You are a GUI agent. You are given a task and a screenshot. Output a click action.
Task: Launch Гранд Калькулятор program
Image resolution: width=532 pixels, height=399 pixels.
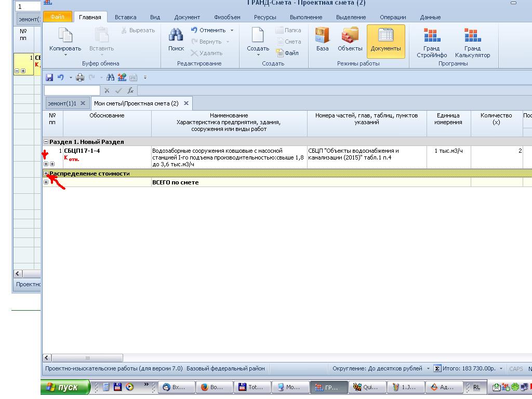coord(473,42)
